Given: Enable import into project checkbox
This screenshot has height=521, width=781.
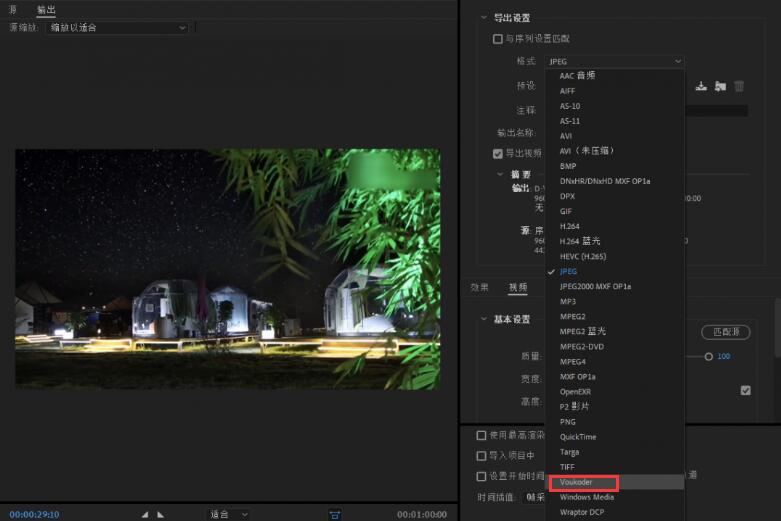Looking at the screenshot, I should pos(481,456).
